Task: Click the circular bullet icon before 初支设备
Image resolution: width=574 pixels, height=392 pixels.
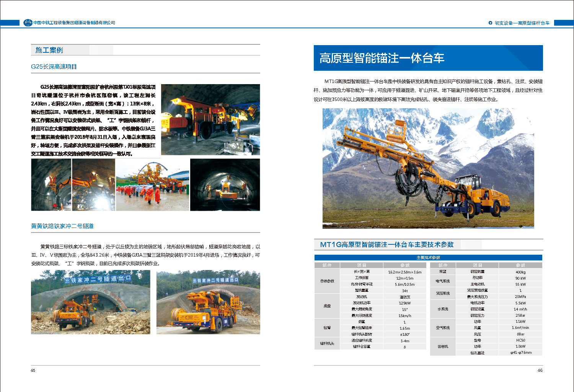Action: coord(490,23)
